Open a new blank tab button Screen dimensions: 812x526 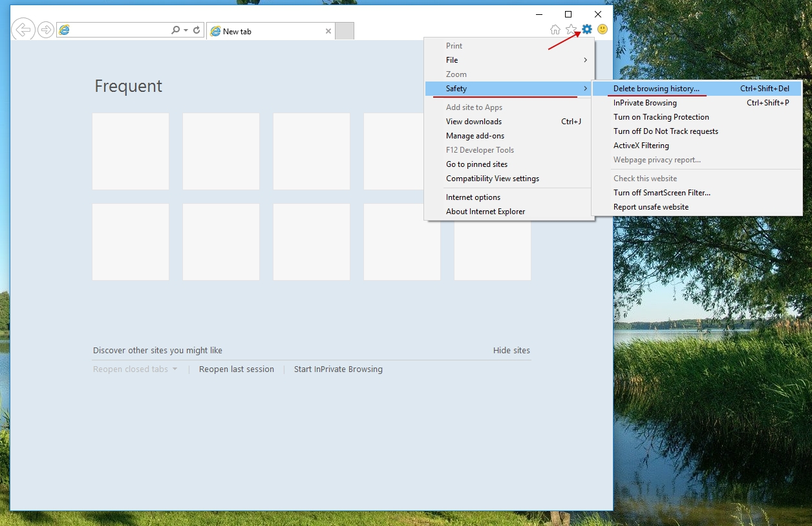pyautogui.click(x=345, y=31)
